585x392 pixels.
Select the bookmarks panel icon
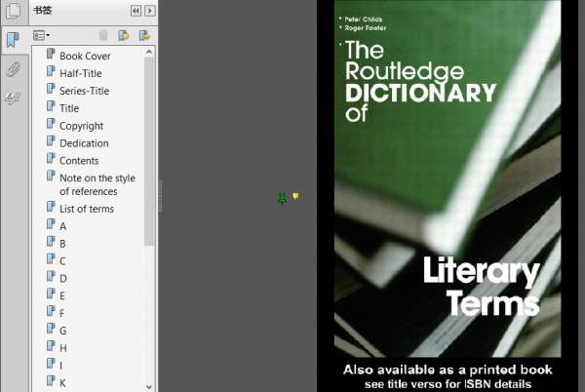[13, 39]
